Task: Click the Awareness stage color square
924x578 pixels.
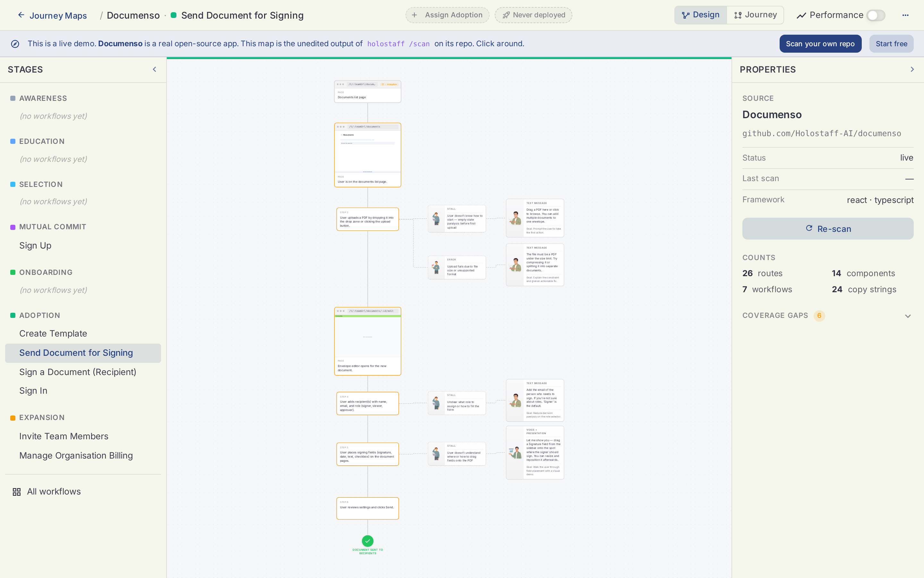Action: click(13, 98)
